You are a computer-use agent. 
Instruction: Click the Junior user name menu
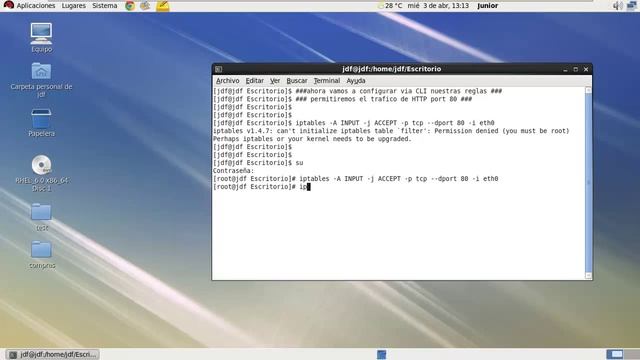487,6
